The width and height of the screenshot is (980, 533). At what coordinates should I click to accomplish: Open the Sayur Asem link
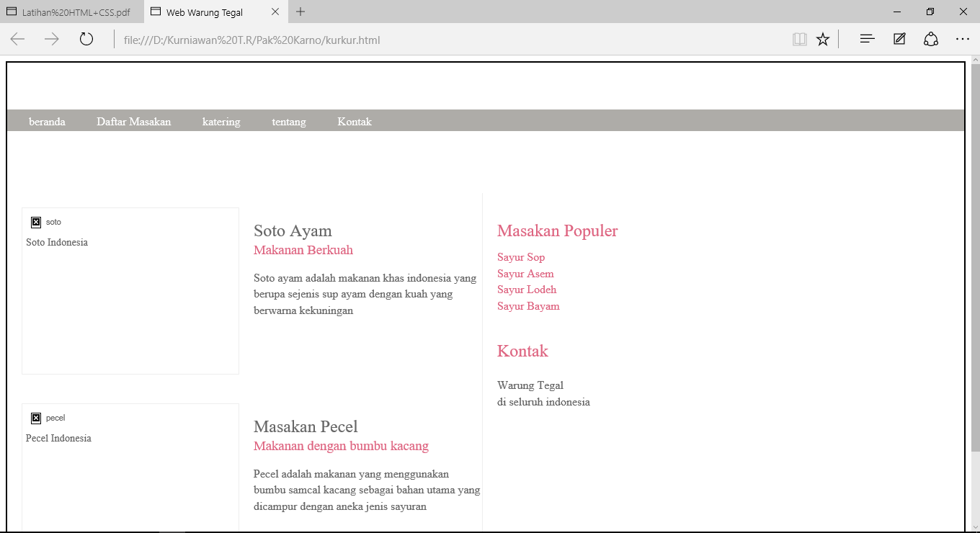click(525, 273)
